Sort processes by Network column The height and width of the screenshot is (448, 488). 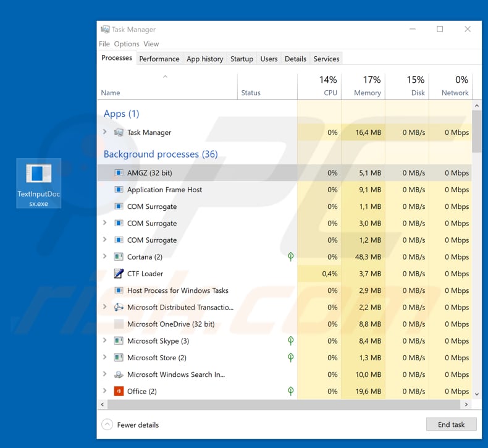(x=451, y=87)
